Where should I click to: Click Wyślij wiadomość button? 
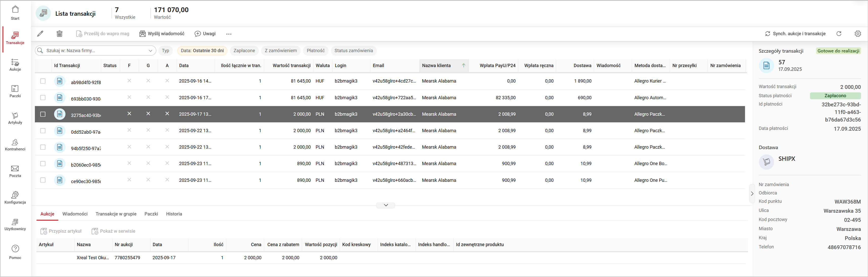click(x=162, y=34)
